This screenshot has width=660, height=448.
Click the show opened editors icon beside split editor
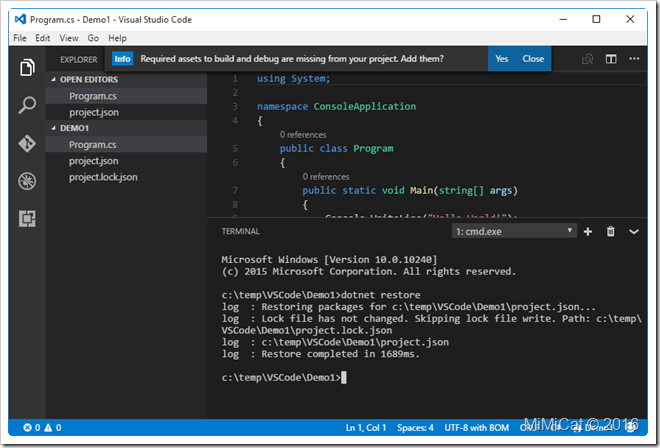pyautogui.click(x=587, y=59)
